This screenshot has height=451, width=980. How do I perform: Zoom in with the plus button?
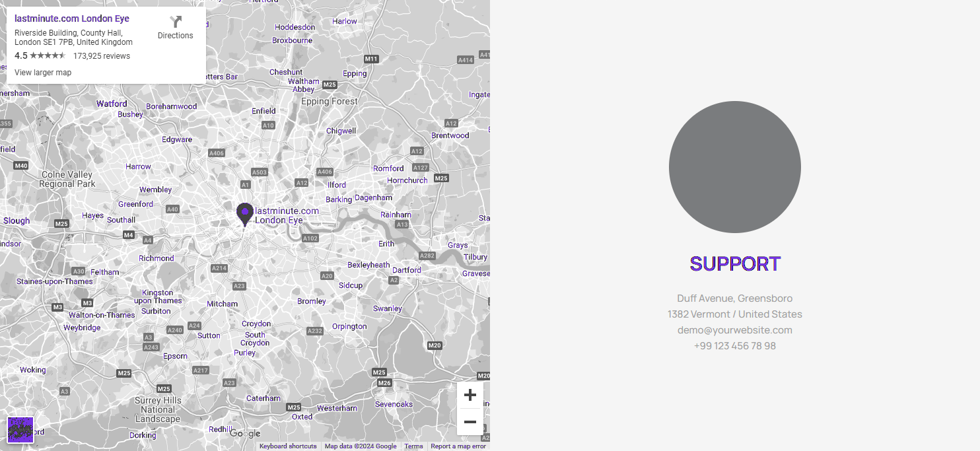470,395
